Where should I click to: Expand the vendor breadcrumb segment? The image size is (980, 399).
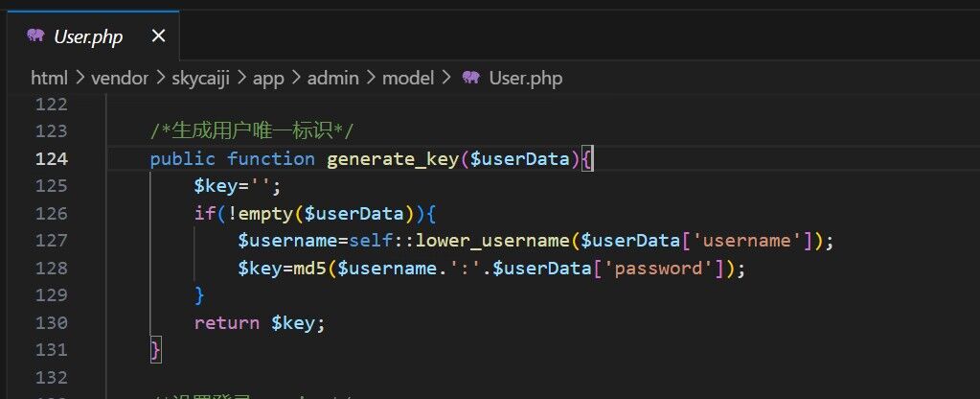click(x=119, y=78)
